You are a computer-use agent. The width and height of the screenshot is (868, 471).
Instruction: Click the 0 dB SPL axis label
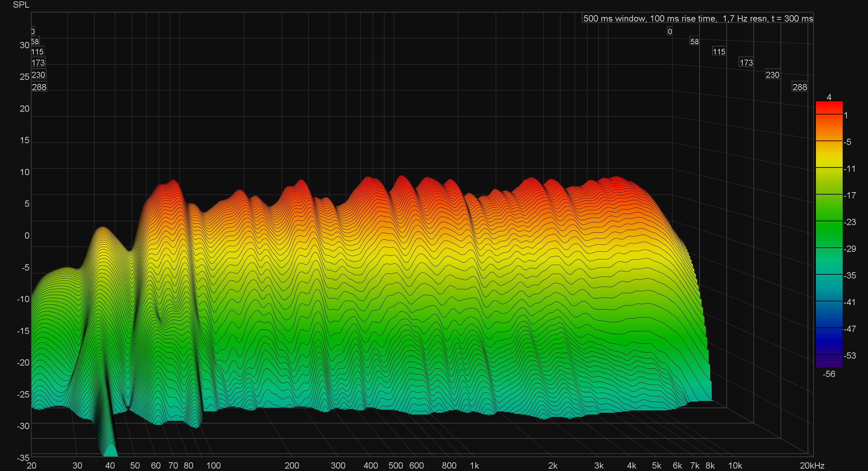pos(27,235)
